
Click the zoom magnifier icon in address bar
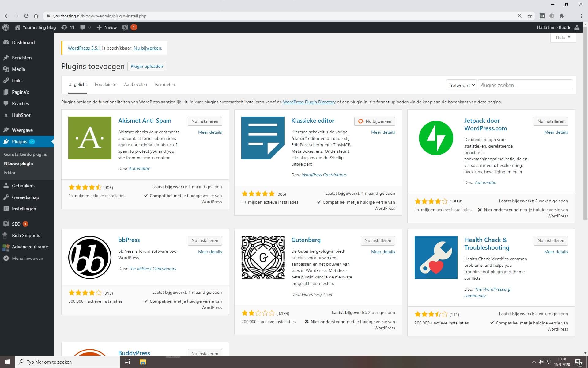[520, 16]
